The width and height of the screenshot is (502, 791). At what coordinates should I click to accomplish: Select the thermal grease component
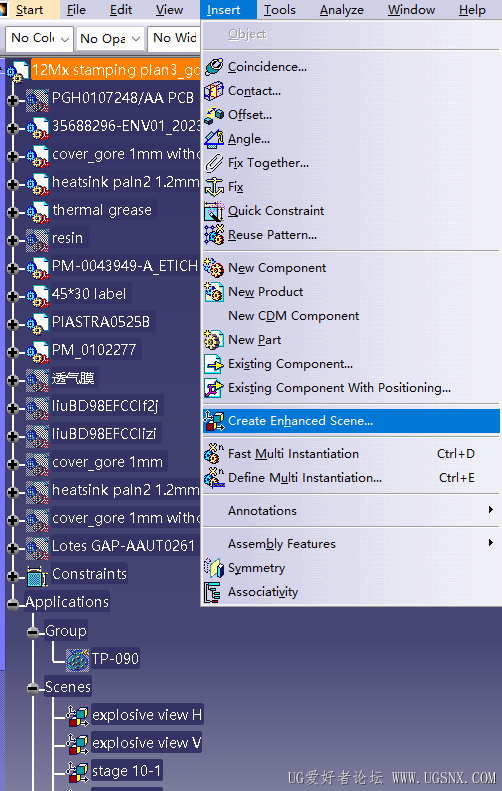click(102, 210)
